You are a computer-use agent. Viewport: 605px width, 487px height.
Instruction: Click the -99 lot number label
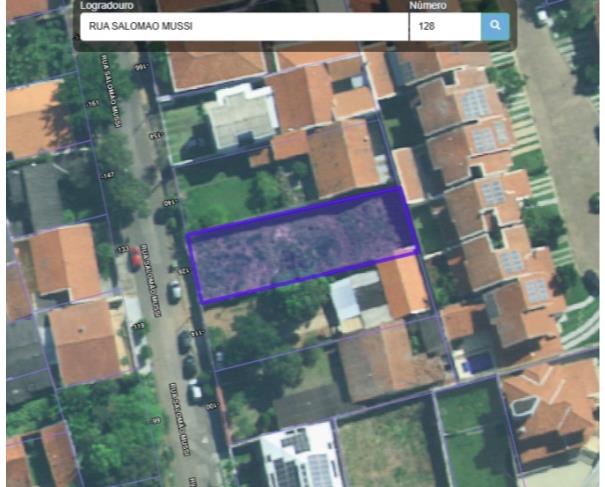155,421
